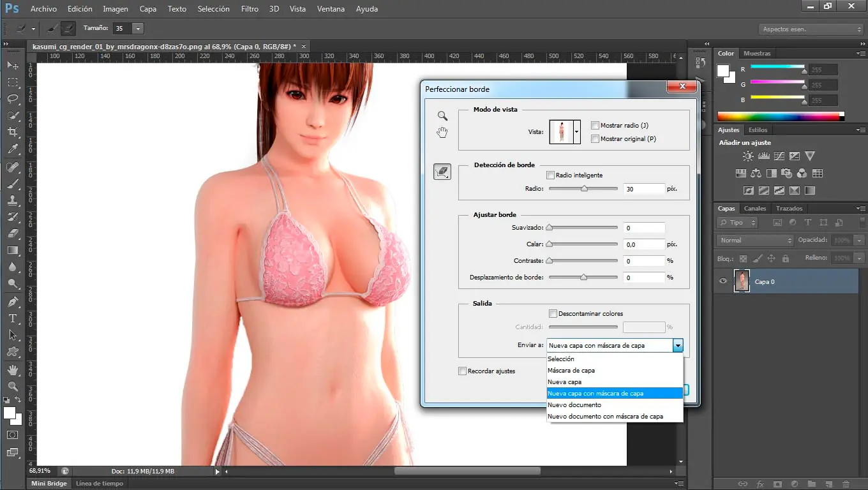Select the Gradient tool
Viewport: 868px width, 490px height.
point(13,250)
